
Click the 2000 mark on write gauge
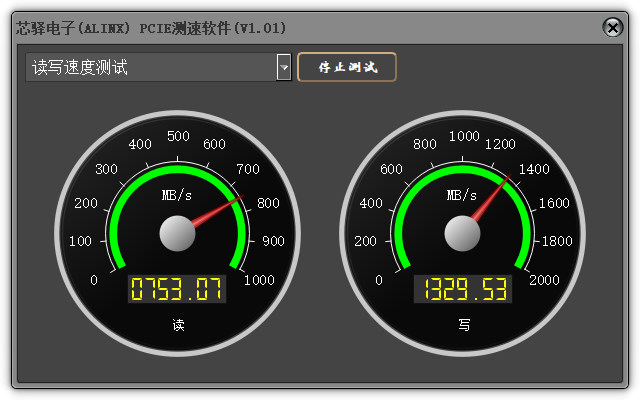544,280
